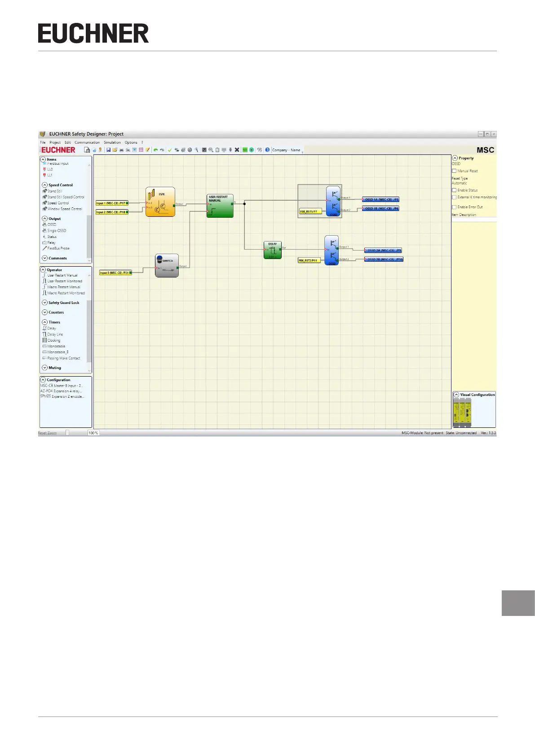Collapse the Visual Configuration panel
The height and width of the screenshot is (756, 535).
pyautogui.click(x=456, y=395)
